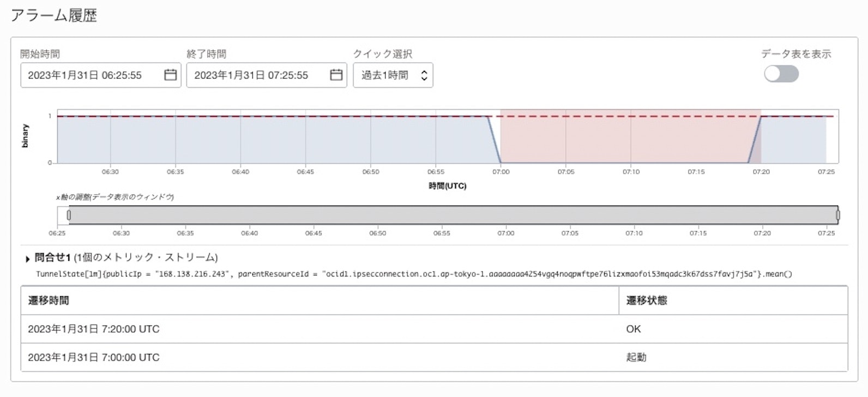
Task: Open the クイック選択 dropdown
Action: coord(393,75)
